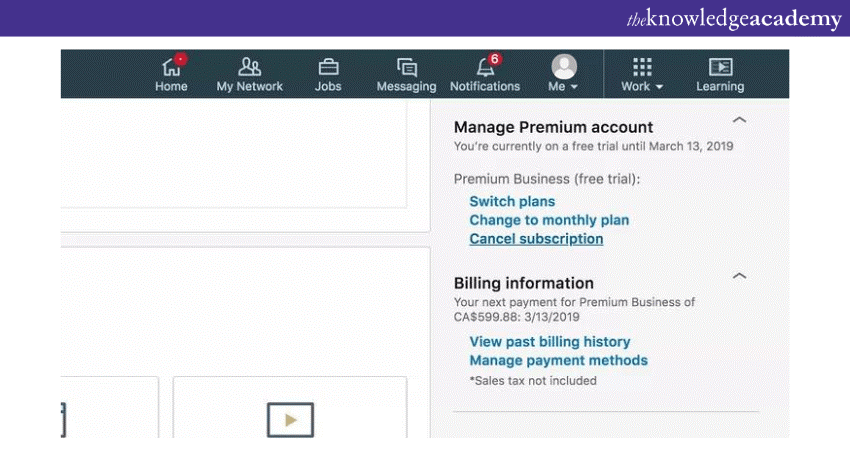
Task: Launch the Learning video icon
Action: click(720, 67)
